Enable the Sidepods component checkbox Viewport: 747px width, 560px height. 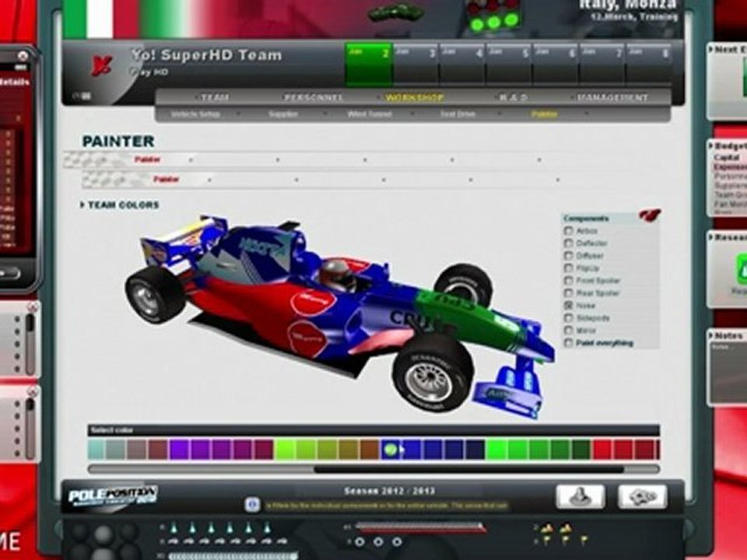tap(568, 317)
